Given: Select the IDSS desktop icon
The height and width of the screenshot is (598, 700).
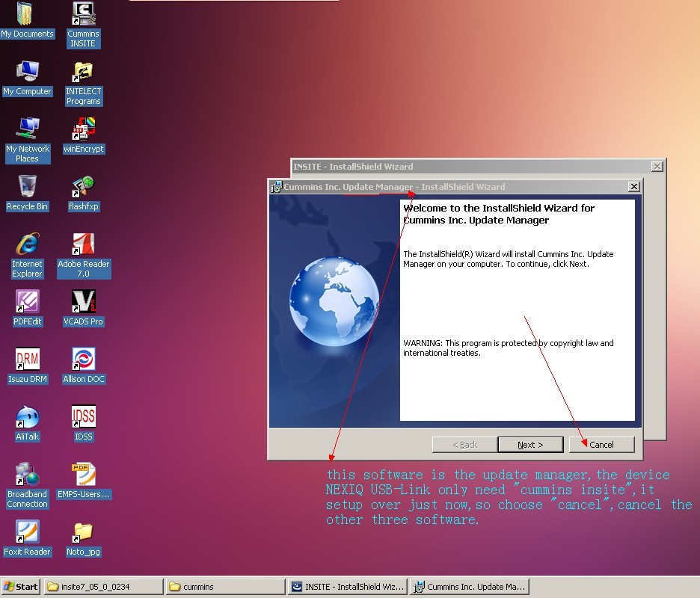Looking at the screenshot, I should [83, 417].
